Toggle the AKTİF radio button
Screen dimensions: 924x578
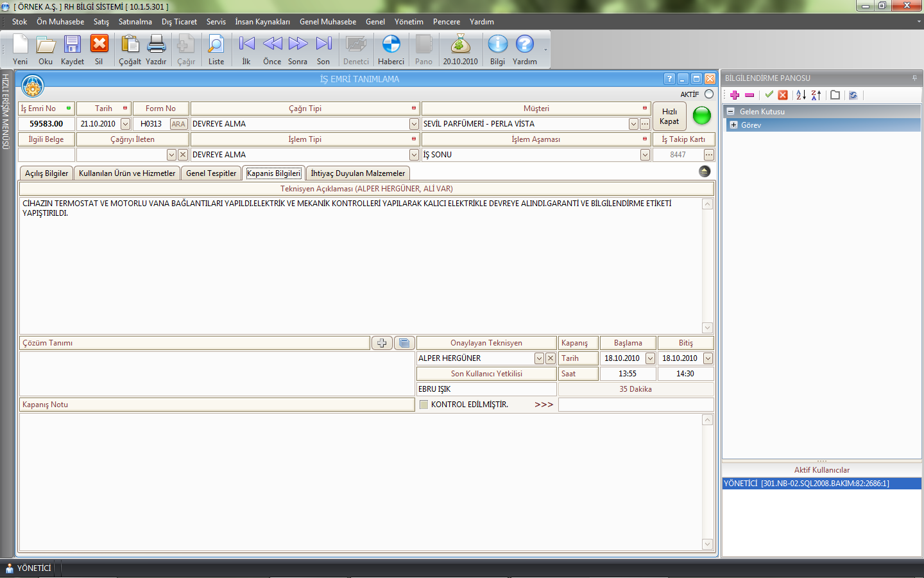[709, 94]
